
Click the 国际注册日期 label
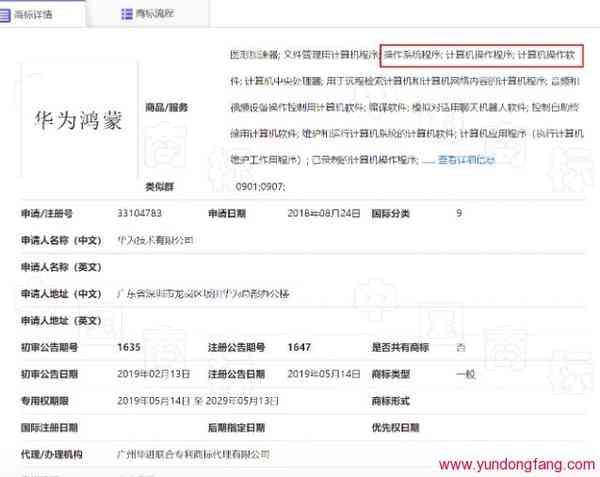[x=49, y=428]
